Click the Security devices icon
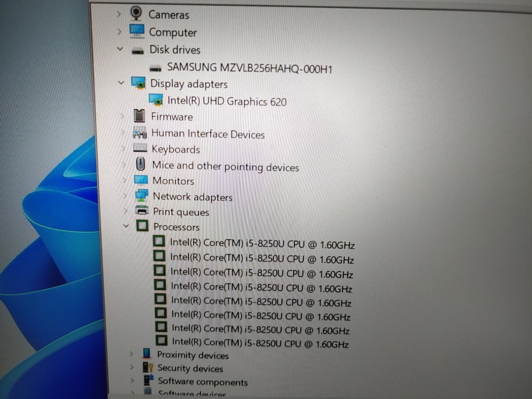532x399 pixels. pyautogui.click(x=148, y=367)
